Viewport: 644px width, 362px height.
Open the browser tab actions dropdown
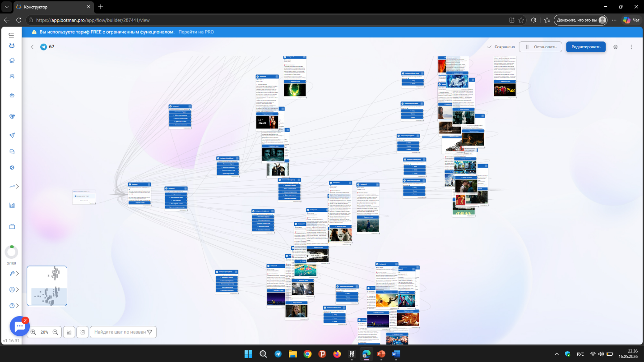(6, 7)
